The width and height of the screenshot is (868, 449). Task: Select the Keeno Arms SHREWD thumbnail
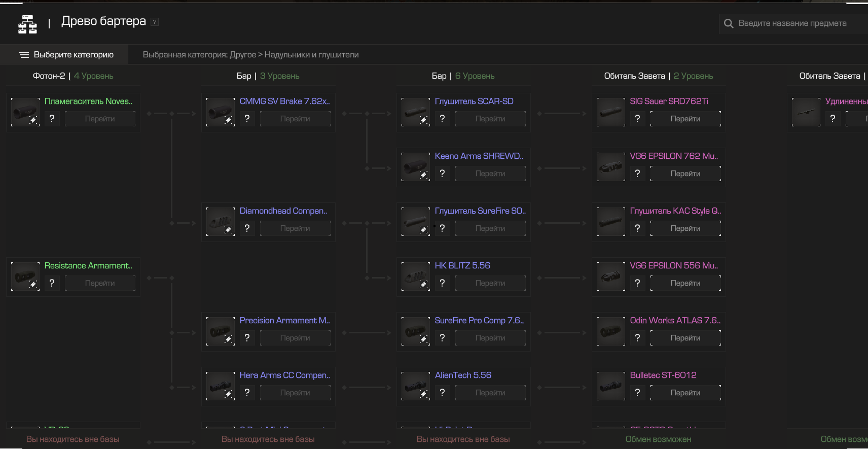click(416, 167)
